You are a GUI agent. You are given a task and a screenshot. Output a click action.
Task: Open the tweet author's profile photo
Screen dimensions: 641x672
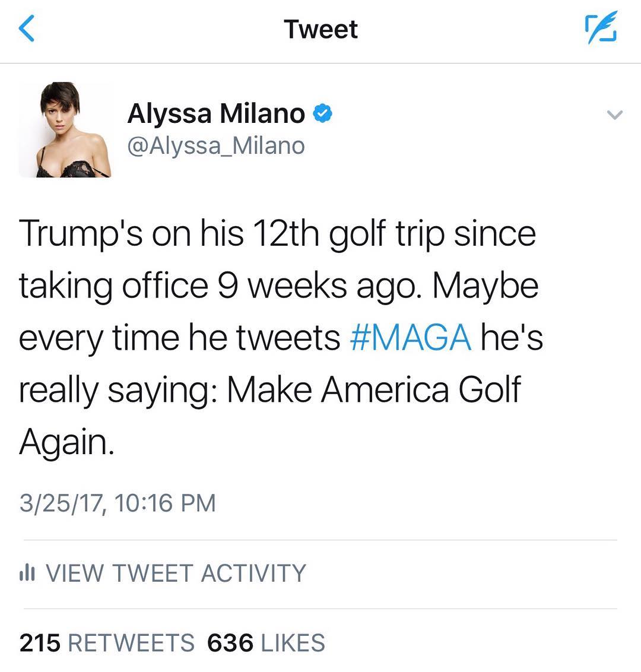pos(65,129)
